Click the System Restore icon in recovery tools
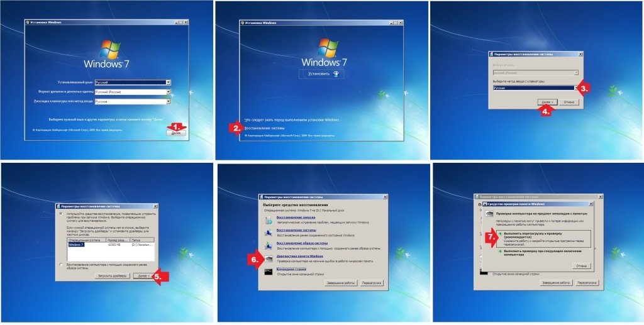Image resolution: width=644 pixels, height=325 pixels. 269,233
